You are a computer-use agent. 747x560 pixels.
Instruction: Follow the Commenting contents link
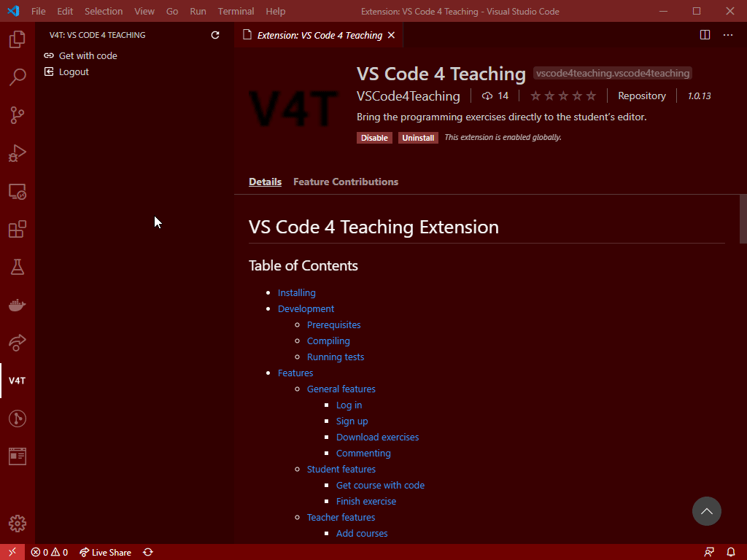click(363, 454)
